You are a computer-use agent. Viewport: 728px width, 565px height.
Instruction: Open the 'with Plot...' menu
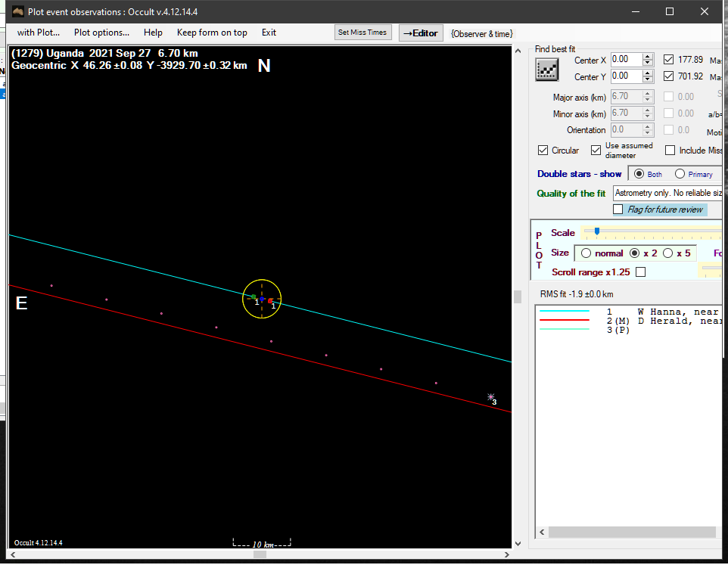[x=39, y=33]
